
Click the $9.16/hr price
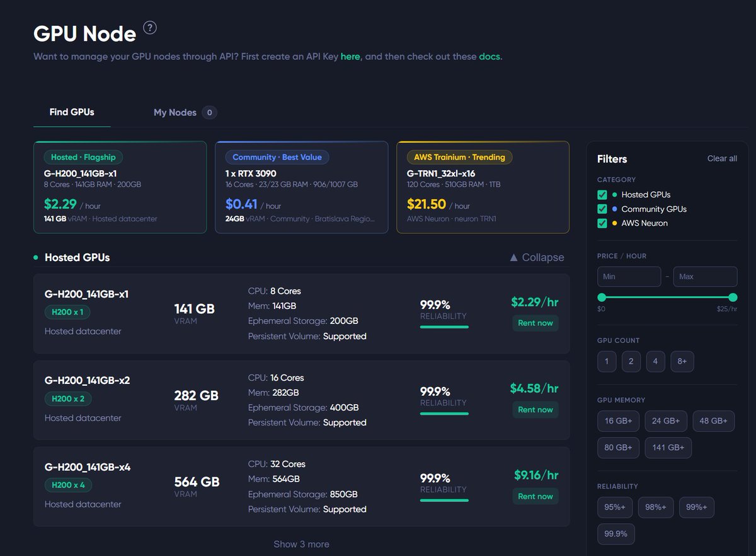click(536, 475)
